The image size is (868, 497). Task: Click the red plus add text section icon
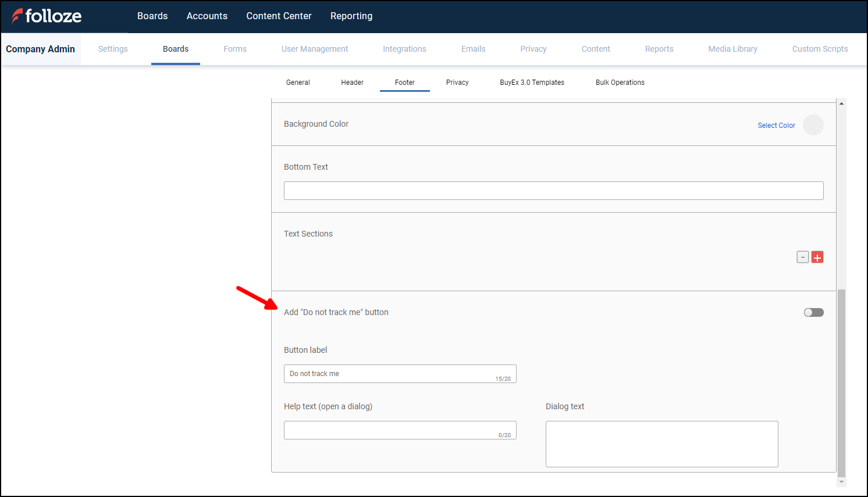(x=817, y=258)
